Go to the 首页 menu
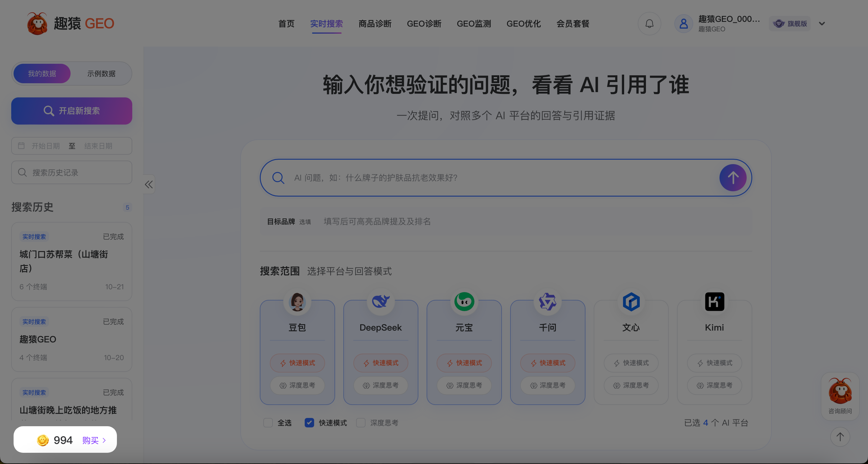Image resolution: width=868 pixels, height=464 pixels. 286,24
